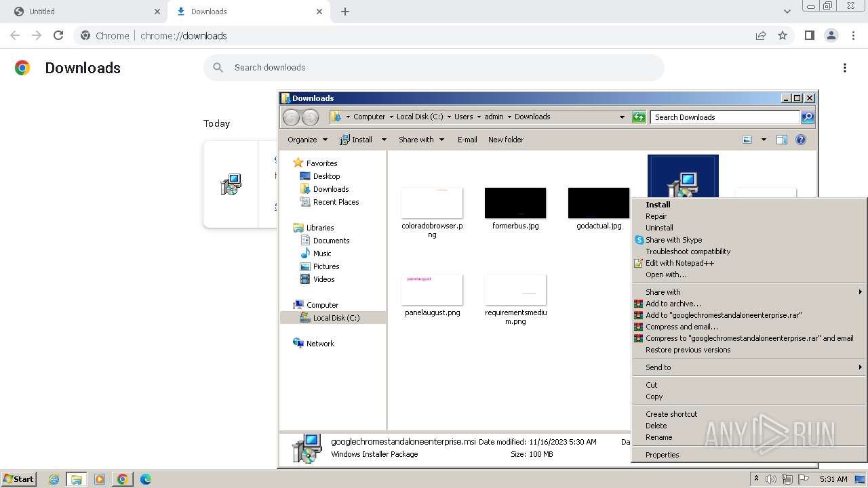Select Local Disk (C:) in tree
Screen dimensions: 868x488
coord(336,318)
